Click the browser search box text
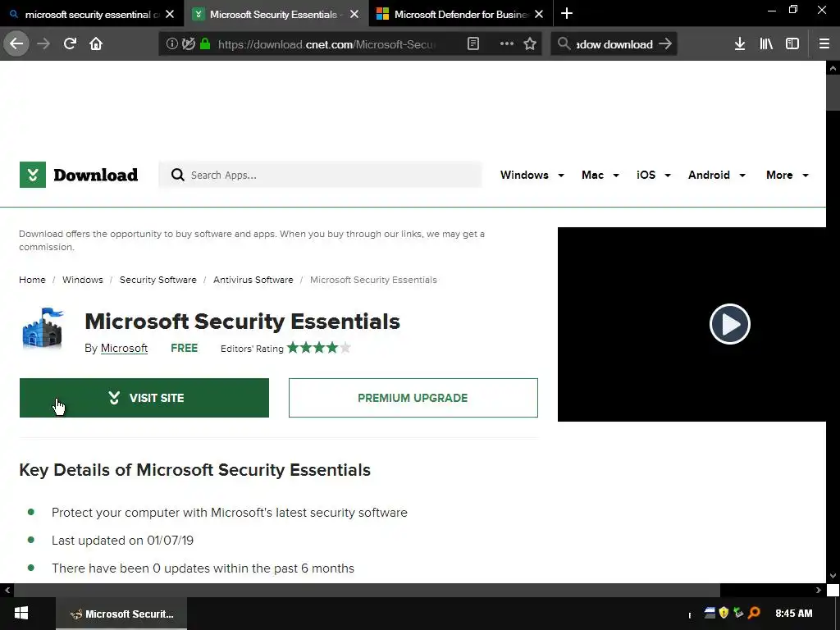 tap(614, 44)
